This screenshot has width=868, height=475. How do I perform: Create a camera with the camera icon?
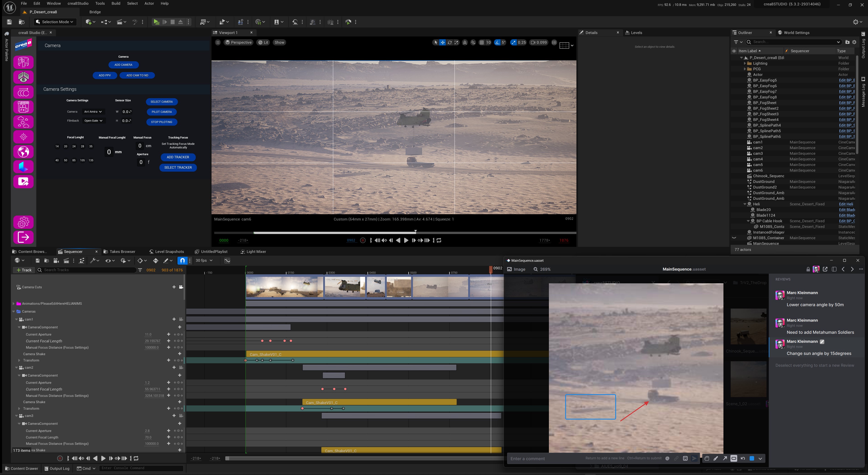[56, 260]
